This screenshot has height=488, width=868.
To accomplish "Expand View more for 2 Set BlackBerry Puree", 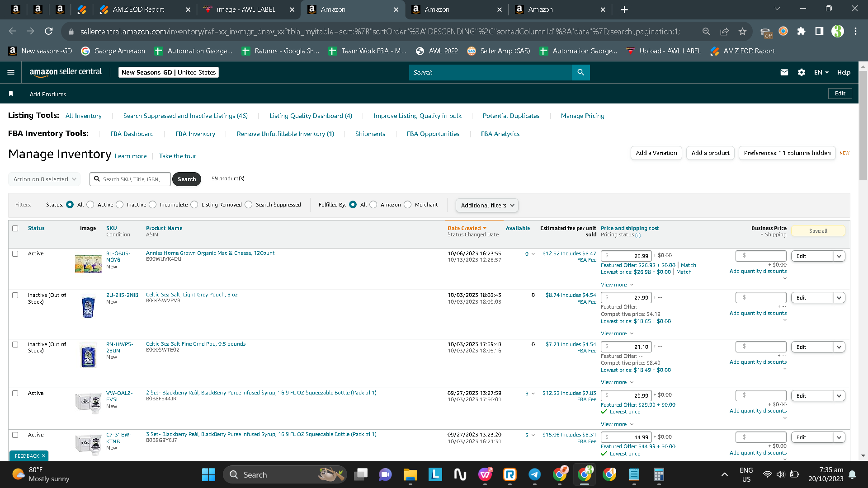I will click(x=617, y=424).
